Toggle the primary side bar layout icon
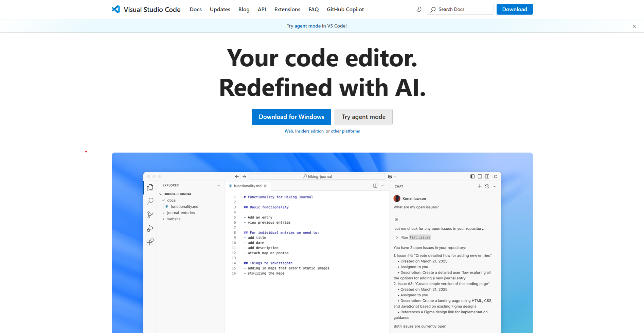This screenshot has width=644, height=333. 472,176
